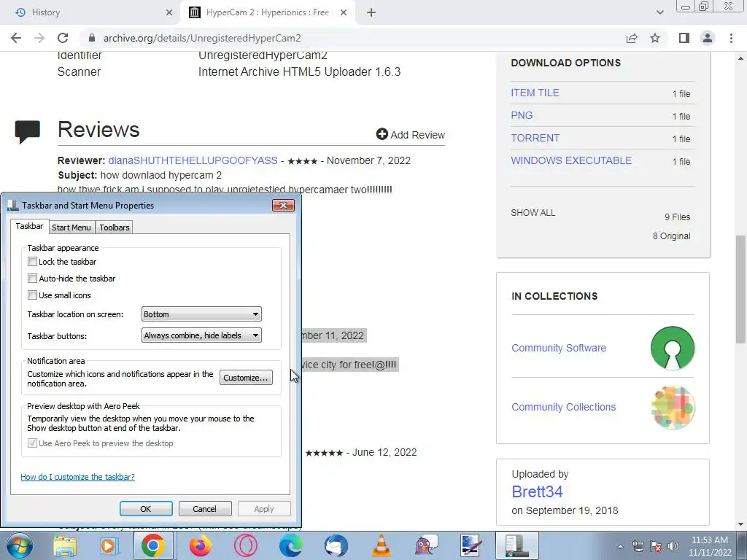The width and height of the screenshot is (747, 560).
Task: Click the forward navigation arrow
Action: click(39, 38)
